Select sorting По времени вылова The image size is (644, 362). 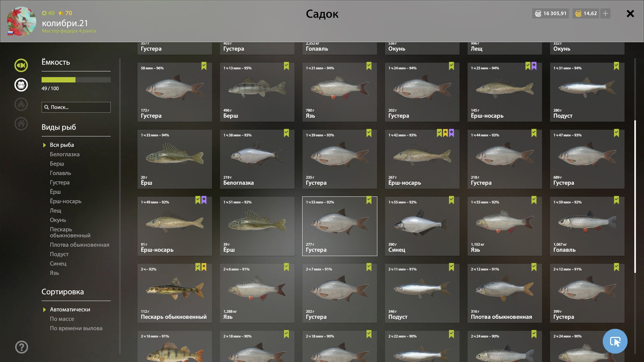[x=76, y=328]
